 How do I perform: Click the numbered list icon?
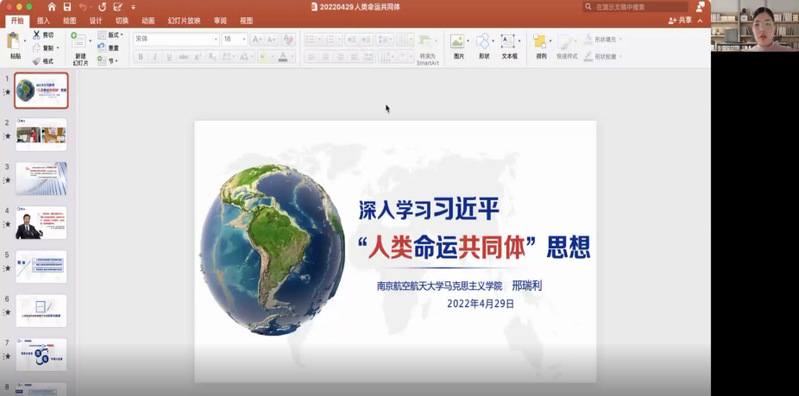330,40
